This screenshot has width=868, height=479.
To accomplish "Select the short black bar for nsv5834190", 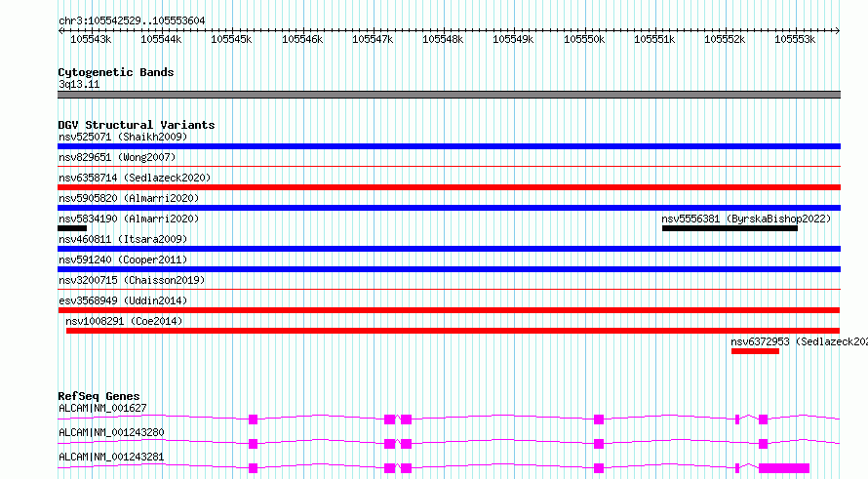I will 72,228.
